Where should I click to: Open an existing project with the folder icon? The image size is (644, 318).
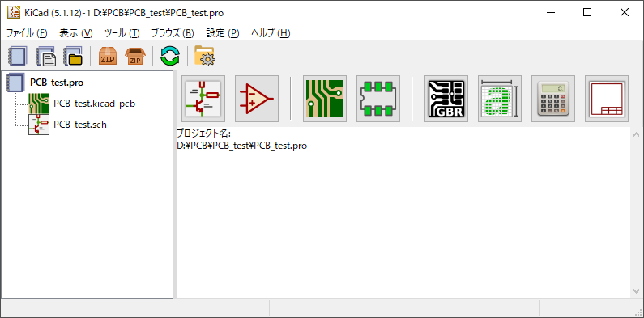point(73,56)
